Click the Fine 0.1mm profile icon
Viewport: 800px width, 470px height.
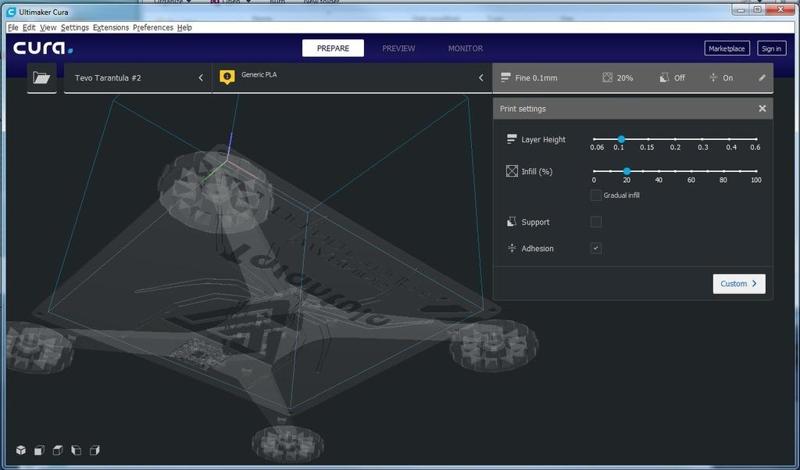coord(506,78)
